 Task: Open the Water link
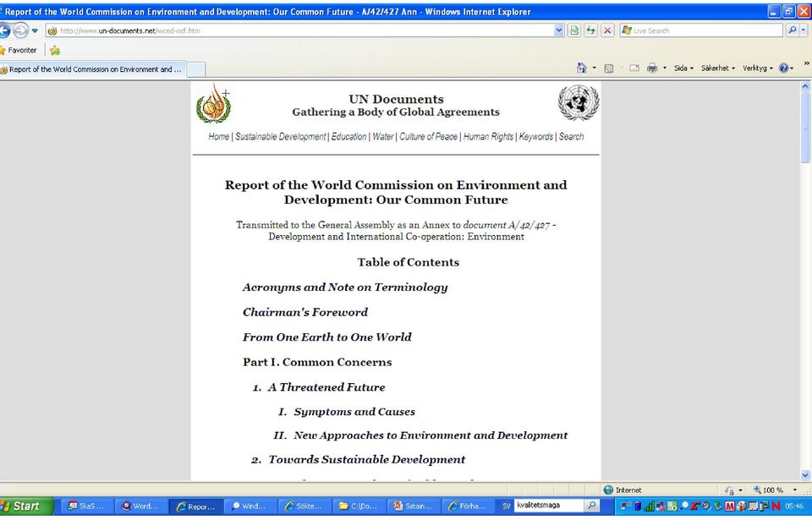[383, 137]
